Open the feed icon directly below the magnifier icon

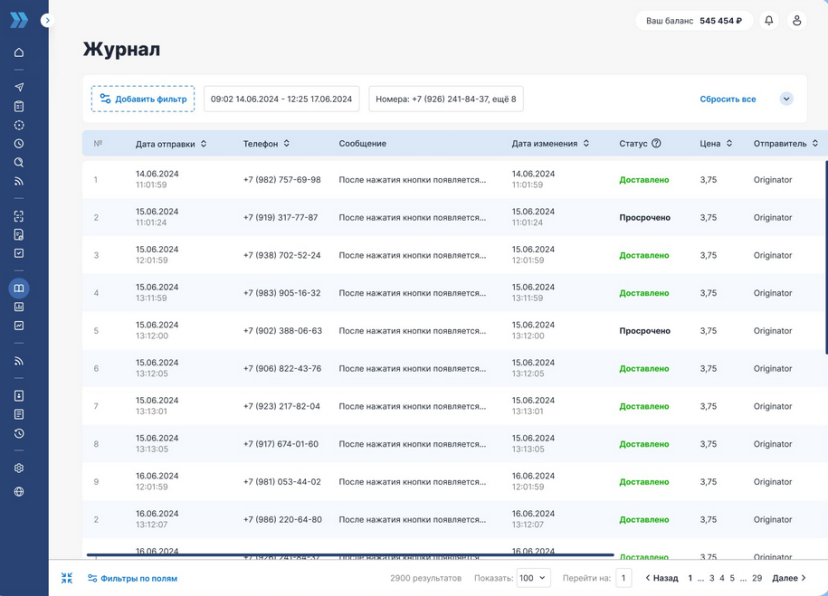click(x=19, y=181)
